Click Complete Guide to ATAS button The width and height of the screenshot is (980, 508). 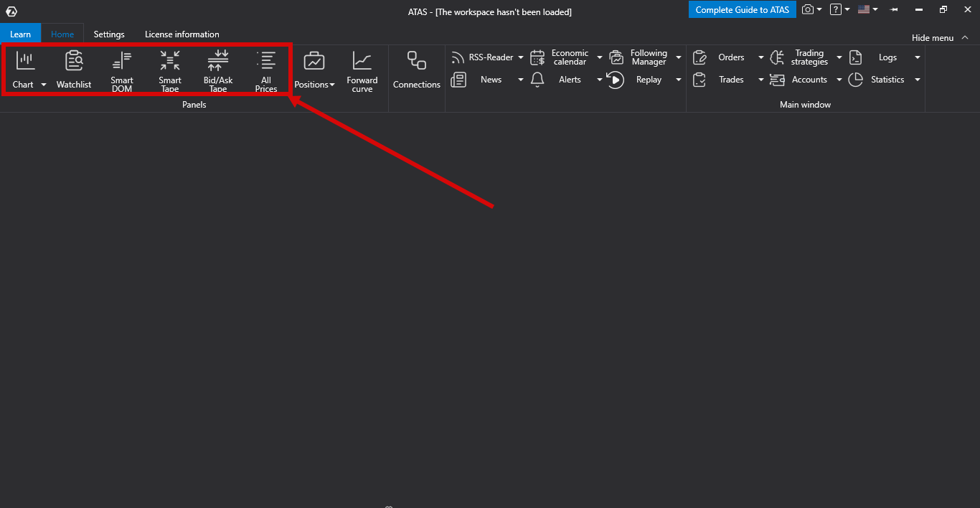[743, 10]
